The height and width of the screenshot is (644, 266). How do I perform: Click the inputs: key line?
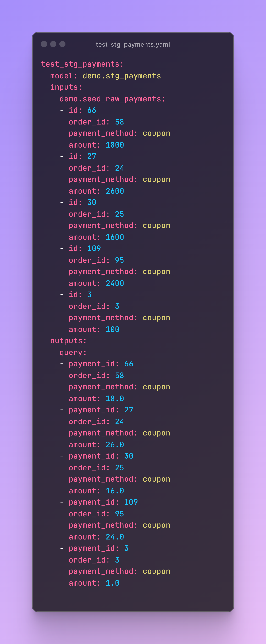66,87
